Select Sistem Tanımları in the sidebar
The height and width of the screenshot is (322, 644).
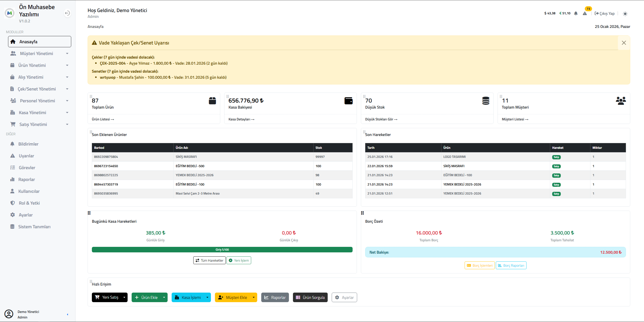[34, 227]
